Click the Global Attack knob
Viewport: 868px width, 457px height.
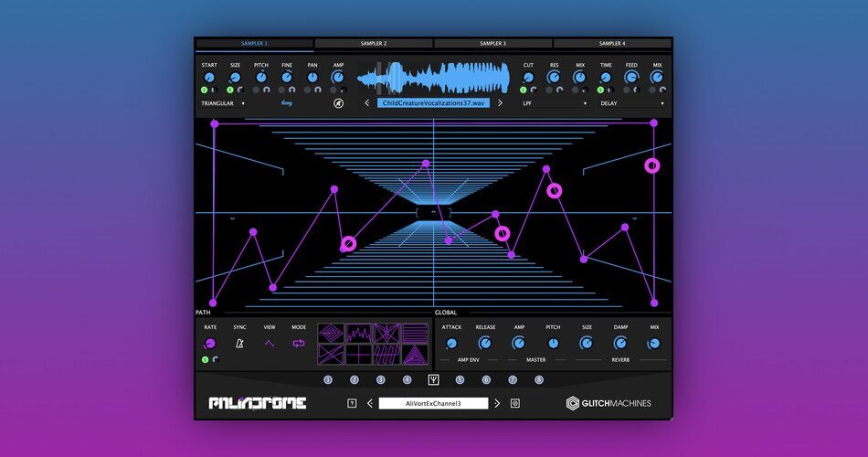(451, 344)
